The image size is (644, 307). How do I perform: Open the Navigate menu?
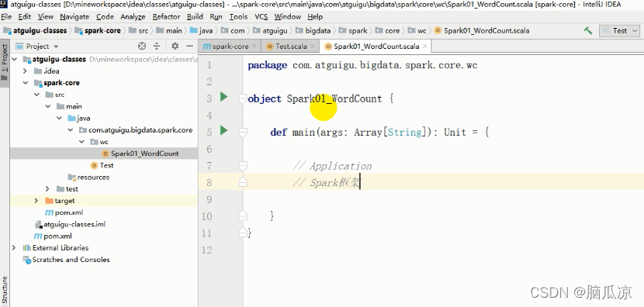point(74,17)
